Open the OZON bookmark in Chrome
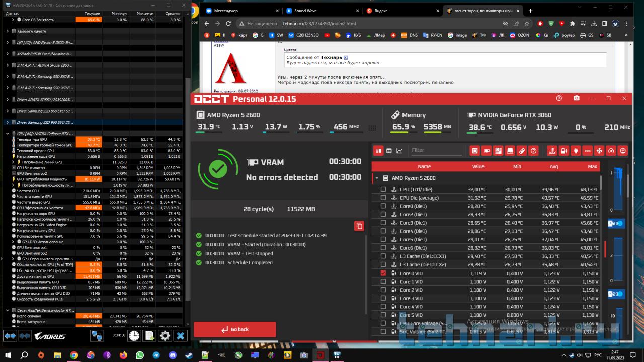This screenshot has width=644, height=362. (x=520, y=35)
